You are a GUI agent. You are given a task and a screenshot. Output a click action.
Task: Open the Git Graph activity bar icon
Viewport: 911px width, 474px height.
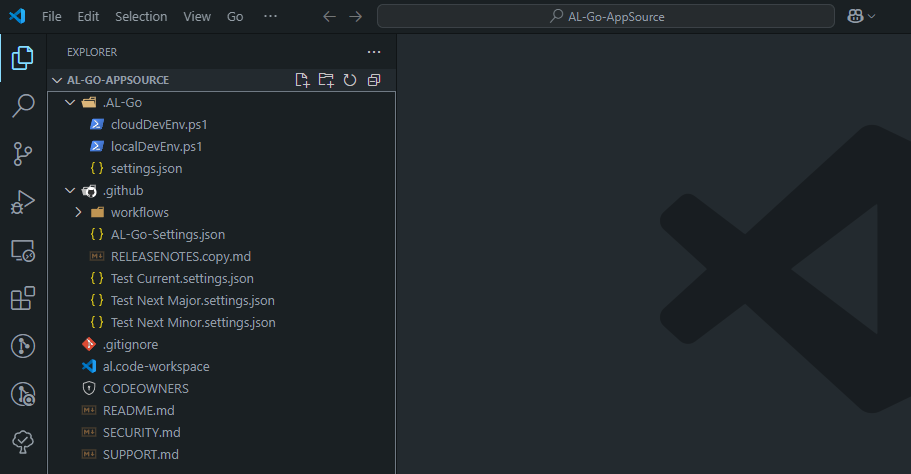tap(23, 346)
